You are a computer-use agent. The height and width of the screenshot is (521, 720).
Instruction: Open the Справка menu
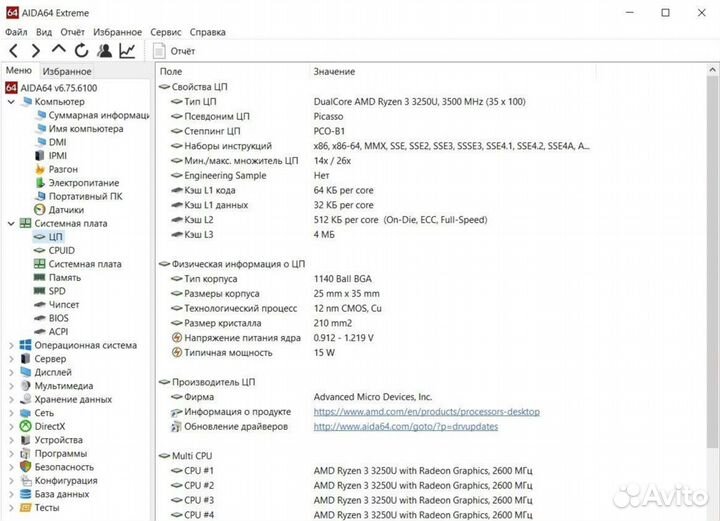point(208,32)
